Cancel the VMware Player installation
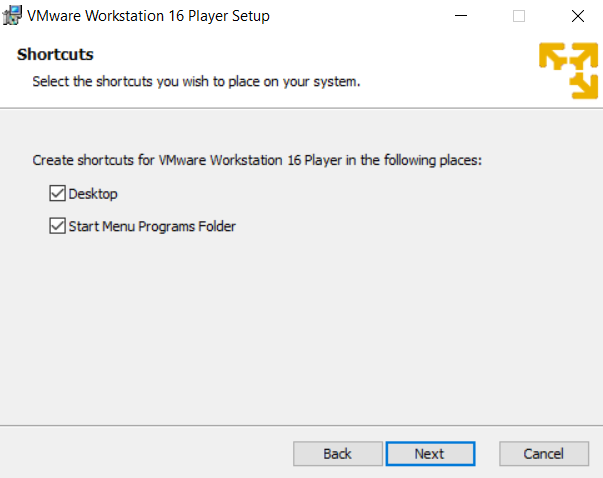 point(544,454)
